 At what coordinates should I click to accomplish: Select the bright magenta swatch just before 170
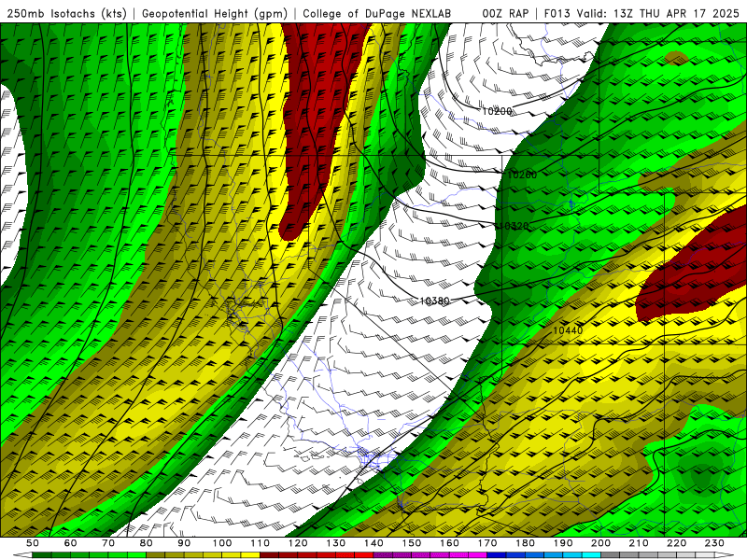[477, 554]
